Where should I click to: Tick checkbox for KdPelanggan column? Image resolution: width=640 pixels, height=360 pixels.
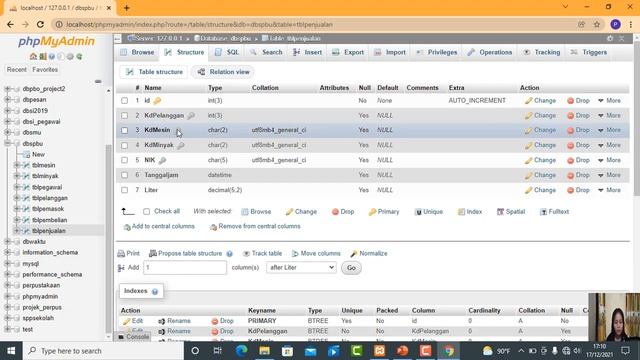pyautogui.click(x=124, y=116)
